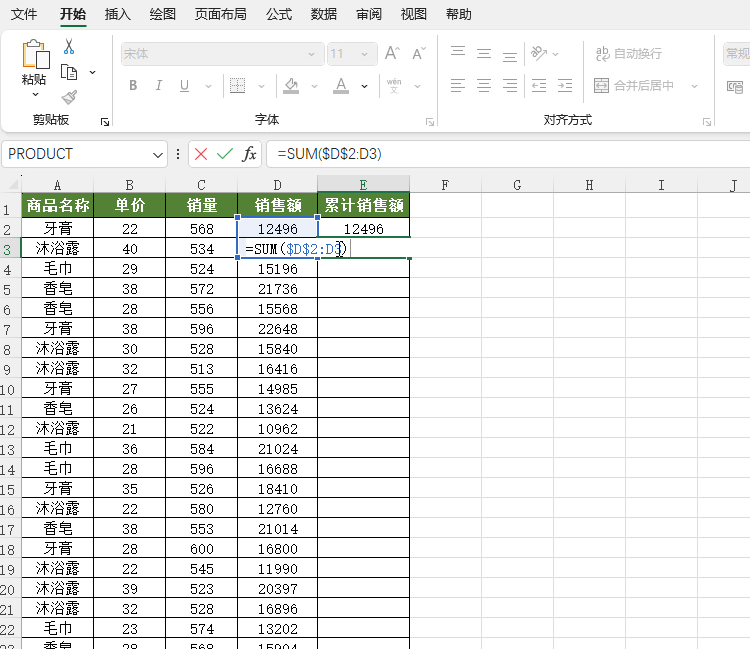Click the Center align icon
The width and height of the screenshot is (750, 649).
point(484,86)
